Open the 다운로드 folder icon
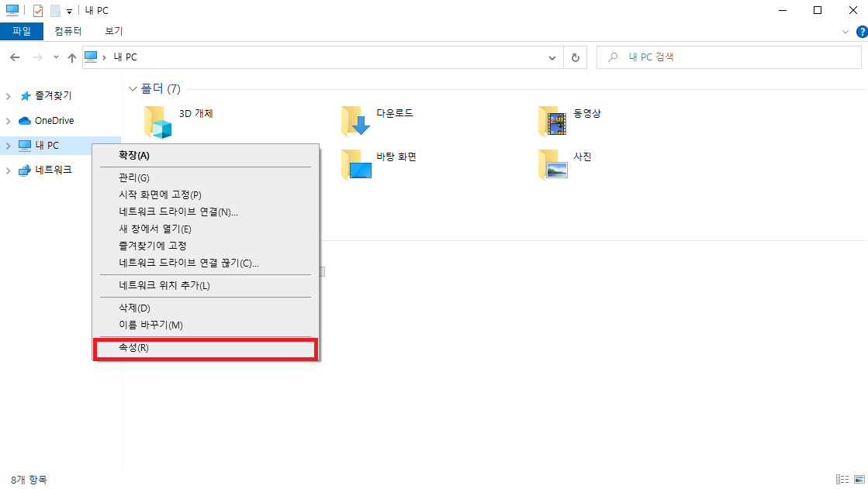 pyautogui.click(x=355, y=121)
